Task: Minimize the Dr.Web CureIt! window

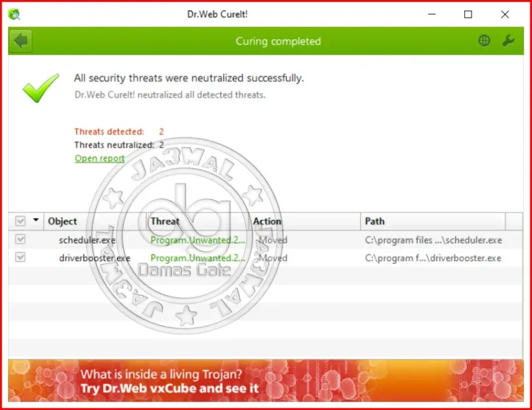Action: 432,14
